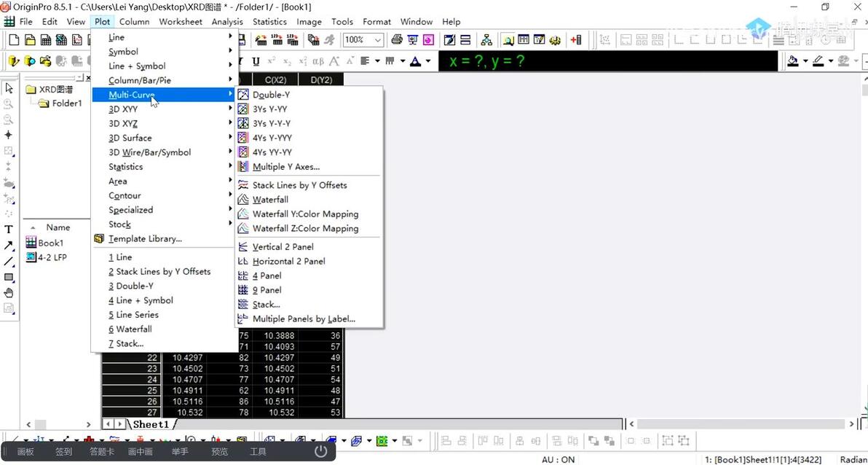The height and width of the screenshot is (465, 868).
Task: Click the 画板 button on overlay bar
Action: coord(25,452)
